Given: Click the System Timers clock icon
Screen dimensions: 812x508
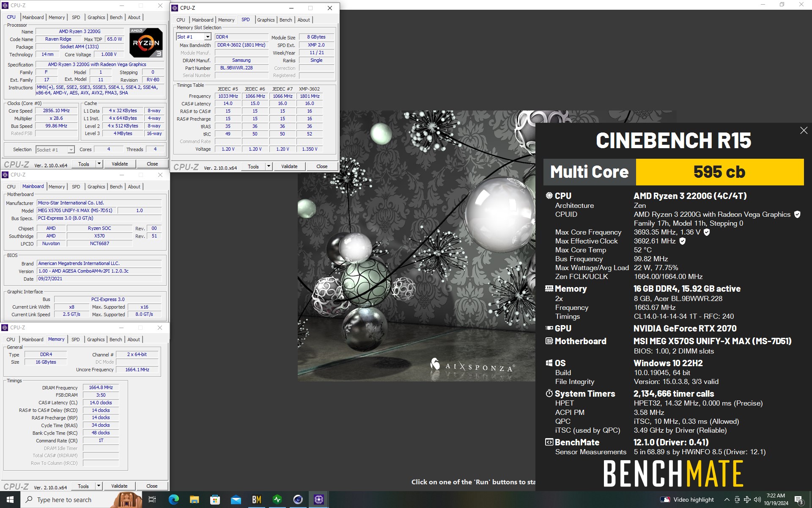Looking at the screenshot, I should click(549, 393).
